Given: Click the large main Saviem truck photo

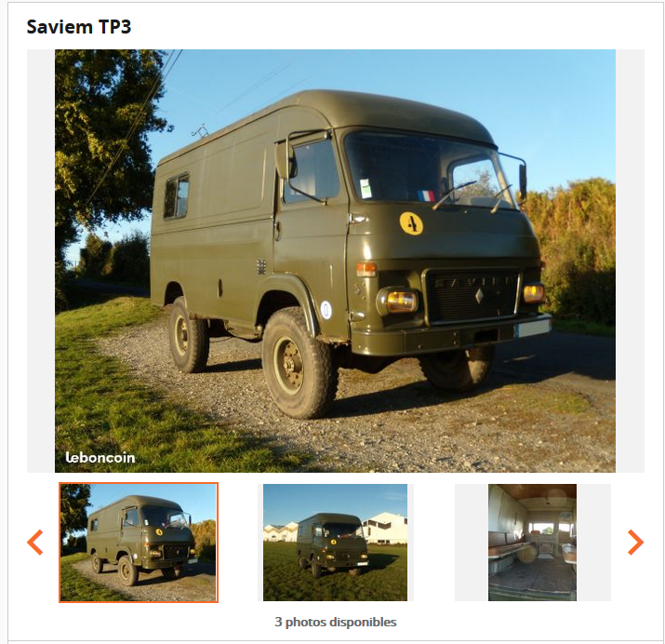Looking at the screenshot, I should 335,261.
